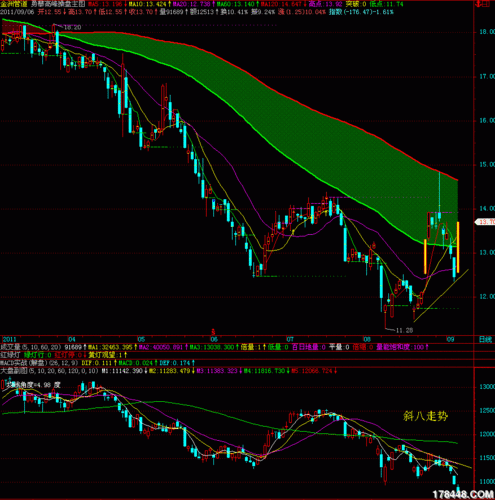Screen dimensions: 495x500
Task: Click the current price marker 13.70 on the axis
Action: [486, 222]
